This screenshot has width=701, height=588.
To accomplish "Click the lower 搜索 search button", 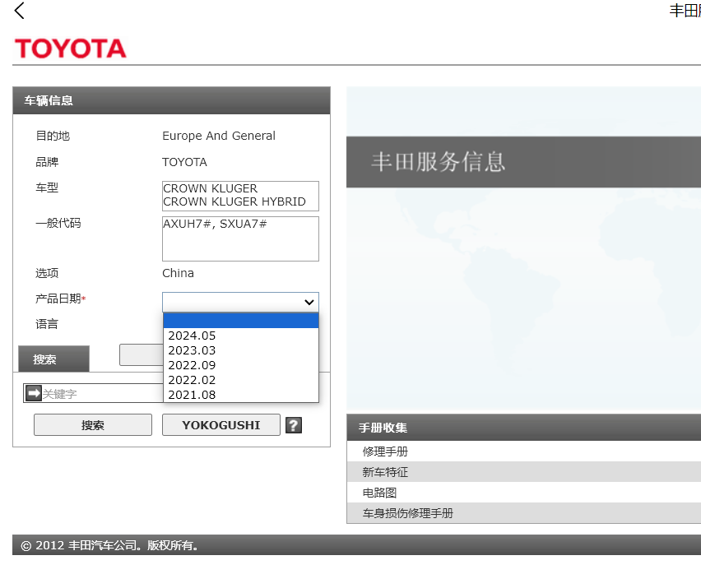I will point(92,425).
